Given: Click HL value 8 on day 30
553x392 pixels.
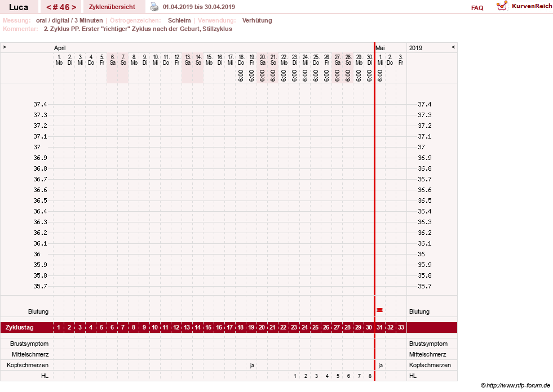Looking at the screenshot, I should (x=370, y=376).
